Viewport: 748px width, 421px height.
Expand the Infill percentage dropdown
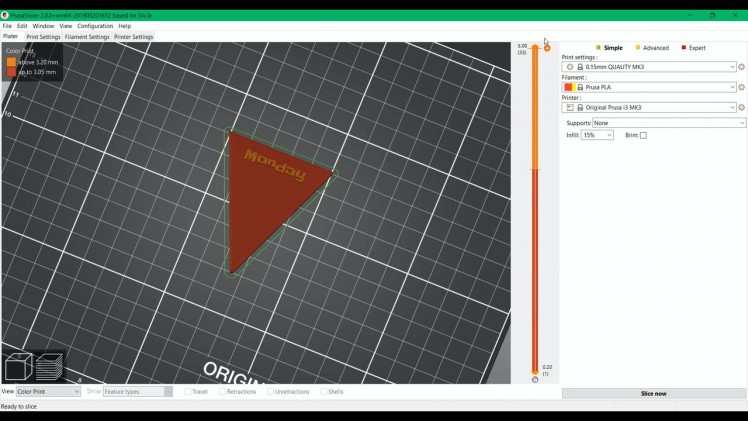coord(597,135)
